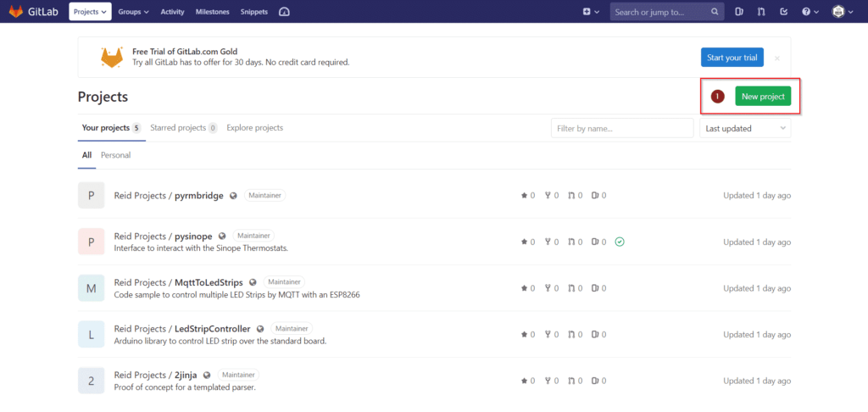The width and height of the screenshot is (868, 412).
Task: Click 'Free Trial of GitLab.com Gold' heading
Action: pos(185,52)
